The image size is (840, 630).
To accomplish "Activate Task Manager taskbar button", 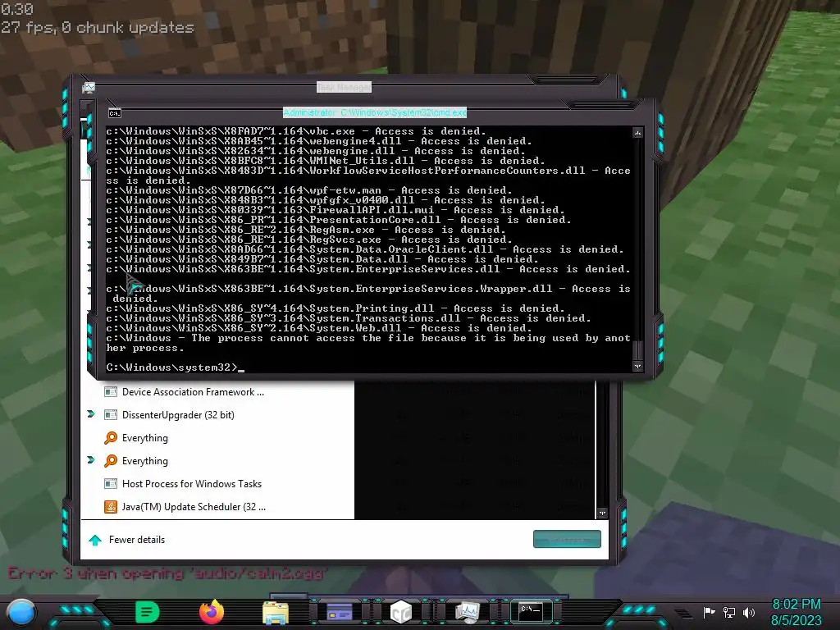I will 467,612.
